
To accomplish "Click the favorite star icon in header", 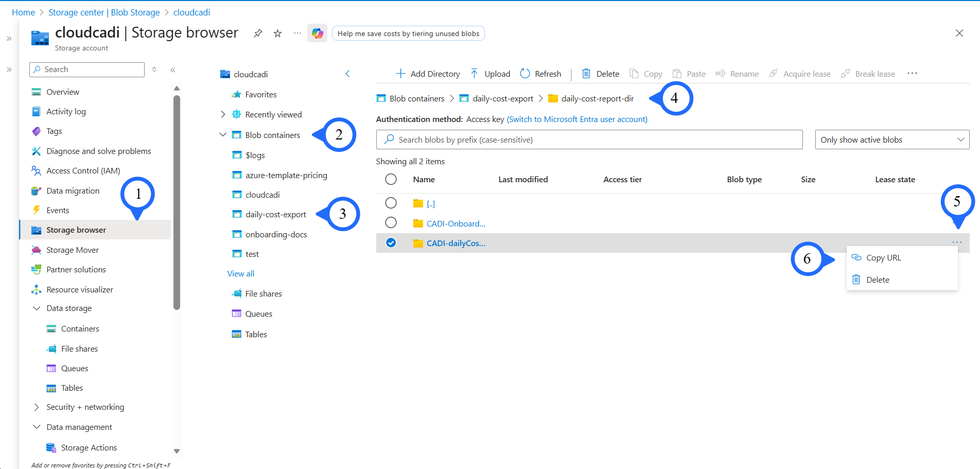I will 277,33.
